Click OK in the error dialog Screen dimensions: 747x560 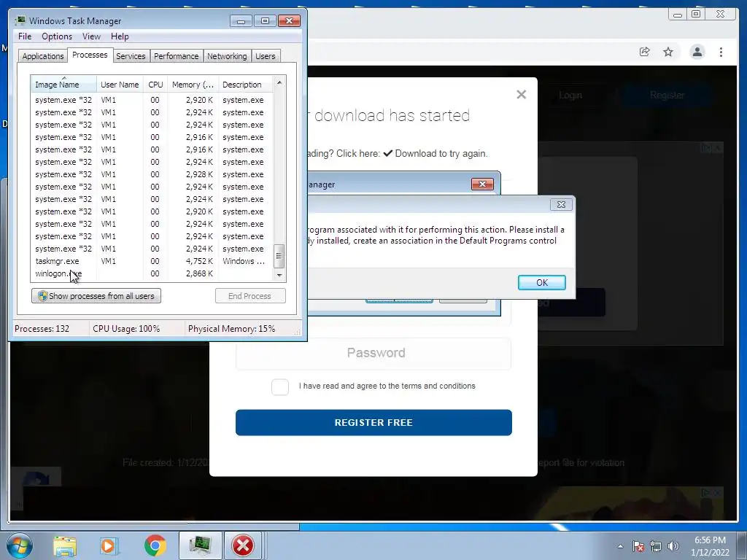542,282
